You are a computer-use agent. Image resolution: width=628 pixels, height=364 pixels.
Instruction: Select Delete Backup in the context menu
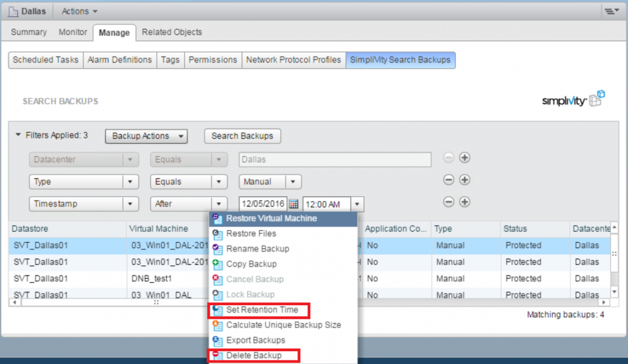coord(253,355)
